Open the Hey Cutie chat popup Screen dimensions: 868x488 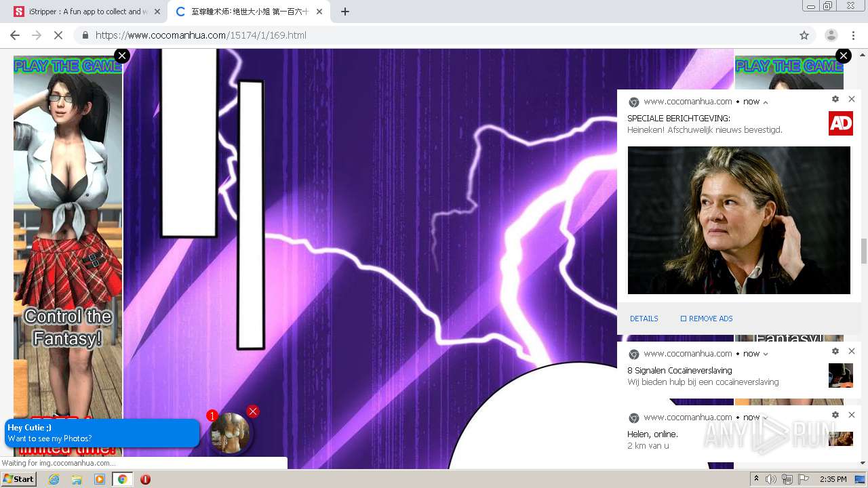click(102, 433)
